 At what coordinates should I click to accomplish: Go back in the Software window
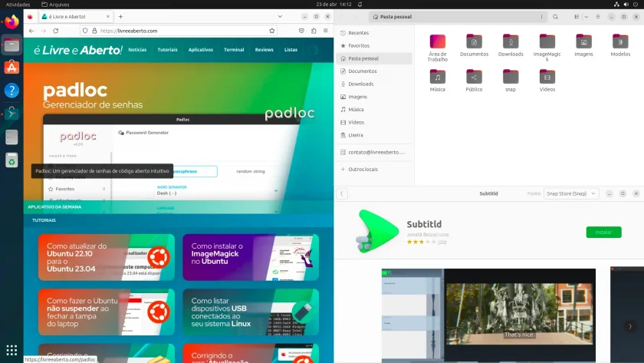pyautogui.click(x=342, y=193)
